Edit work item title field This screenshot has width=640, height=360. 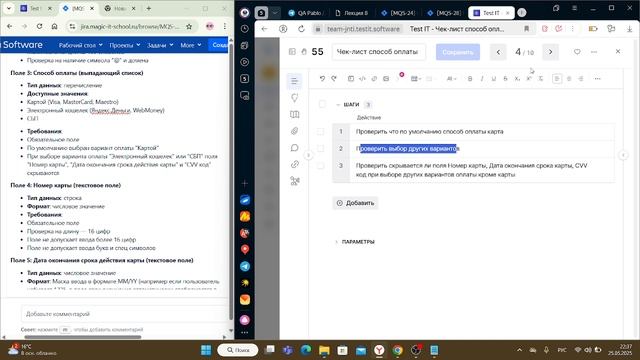[378, 52]
